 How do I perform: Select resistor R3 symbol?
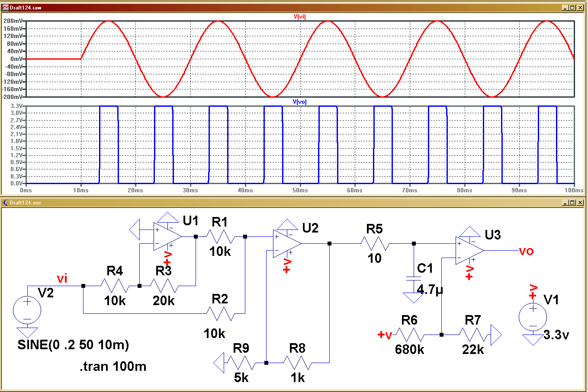164,286
